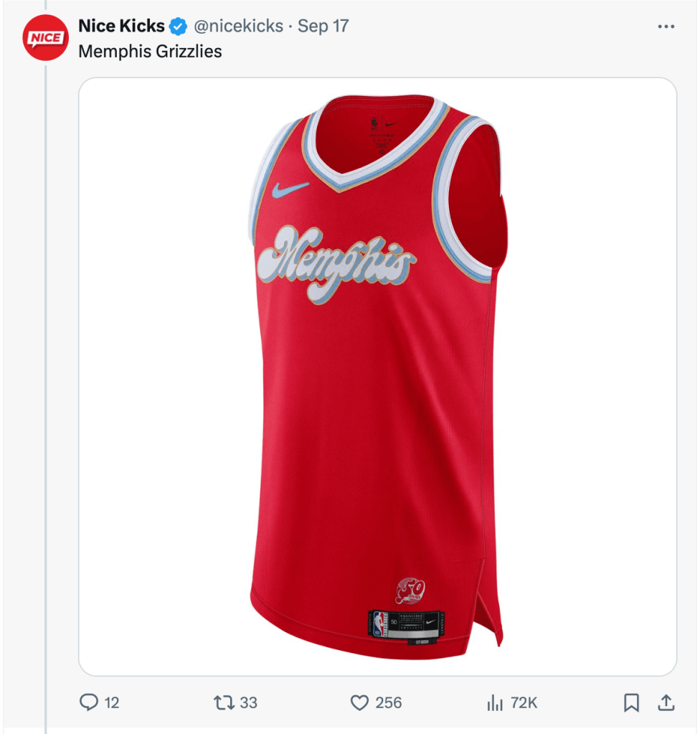This screenshot has width=700, height=734.
Task: View analytics via the bar chart icon
Action: pos(495,702)
